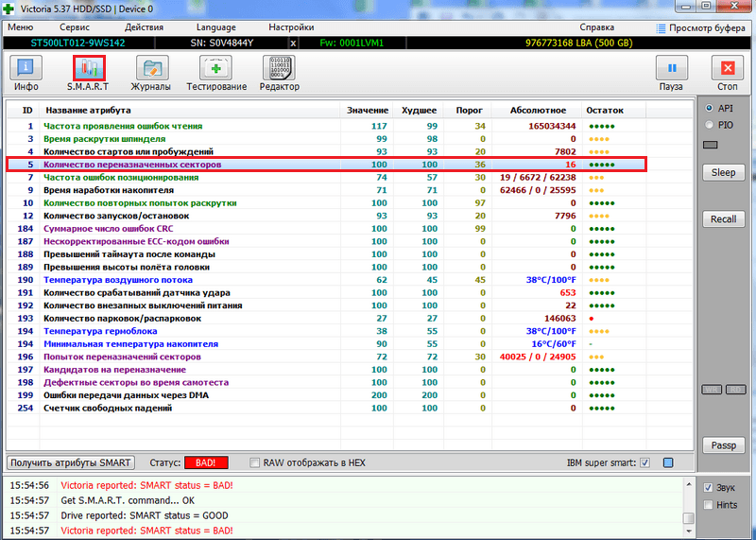Open the Действия menu
756x540 pixels.
pyautogui.click(x=144, y=27)
